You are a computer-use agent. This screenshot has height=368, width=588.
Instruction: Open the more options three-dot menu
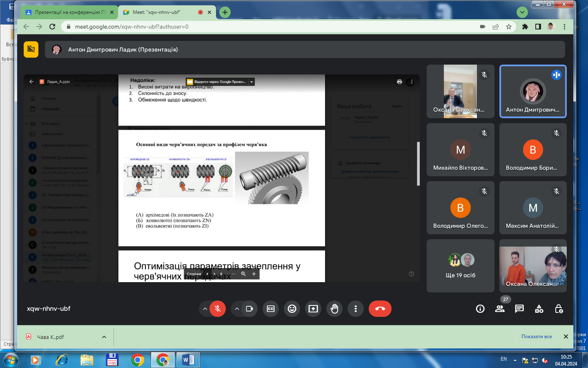pos(356,309)
